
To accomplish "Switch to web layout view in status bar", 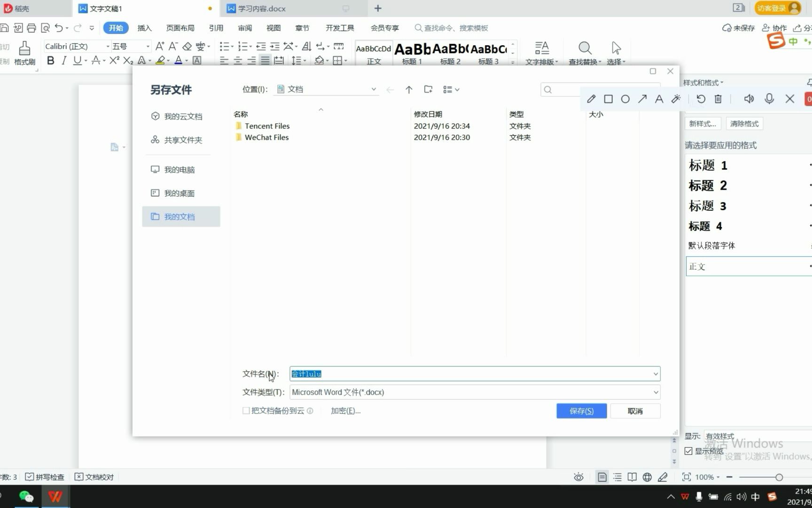I will point(647,477).
